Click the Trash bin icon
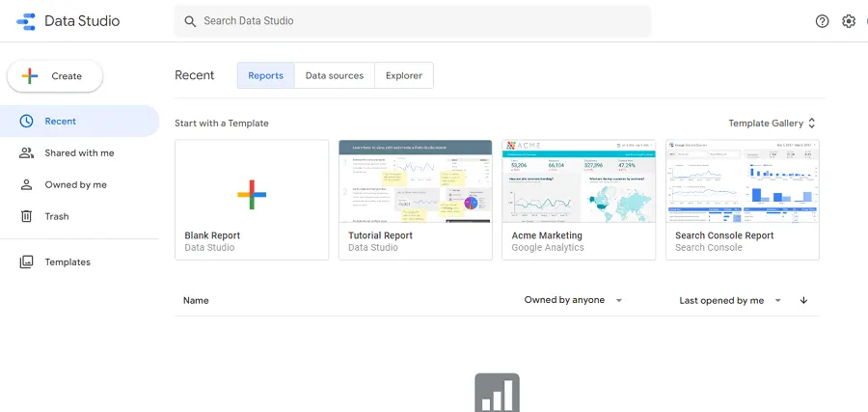Image resolution: width=868 pixels, height=412 pixels. [x=27, y=216]
